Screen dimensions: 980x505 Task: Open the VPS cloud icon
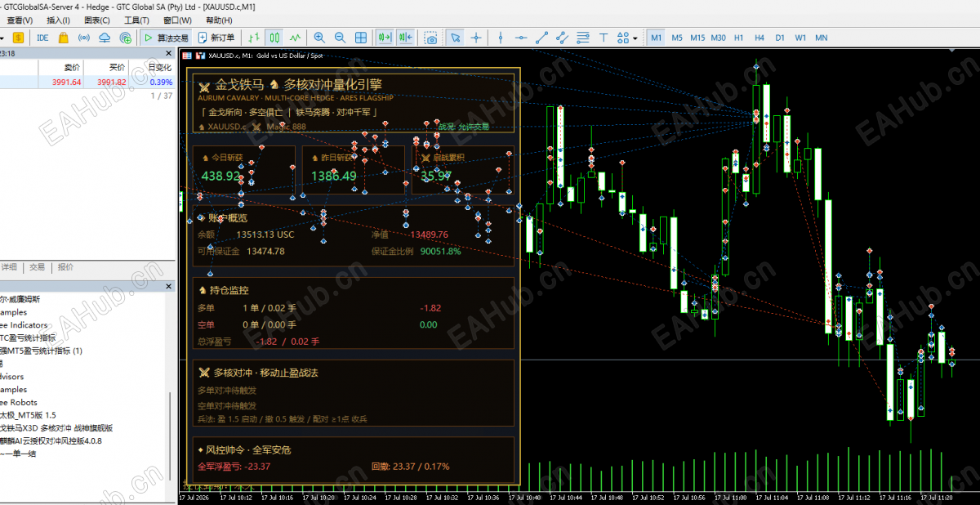pos(105,38)
